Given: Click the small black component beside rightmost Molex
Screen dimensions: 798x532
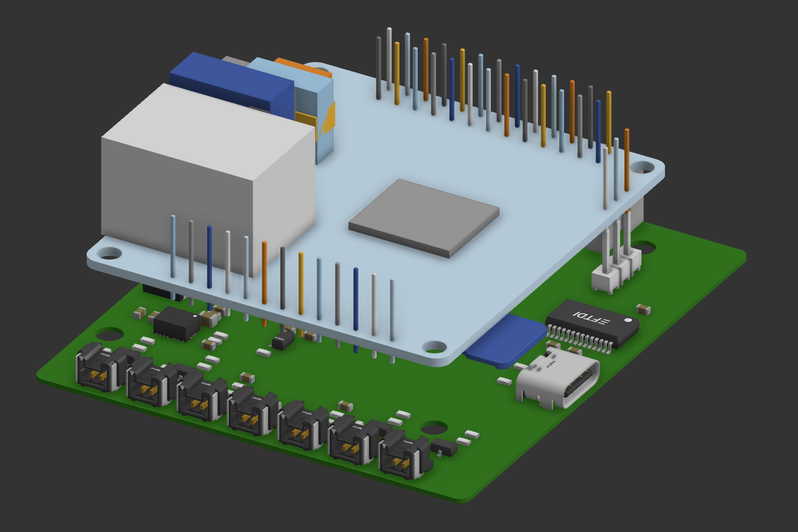Looking at the screenshot, I should [x=444, y=448].
